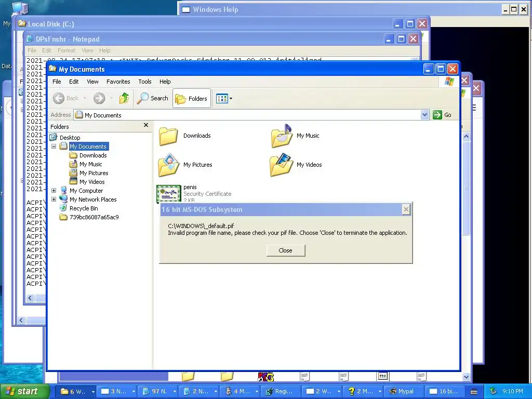Expand the Address bar dropdown
This screenshot has height=399, width=532.
tap(424, 115)
